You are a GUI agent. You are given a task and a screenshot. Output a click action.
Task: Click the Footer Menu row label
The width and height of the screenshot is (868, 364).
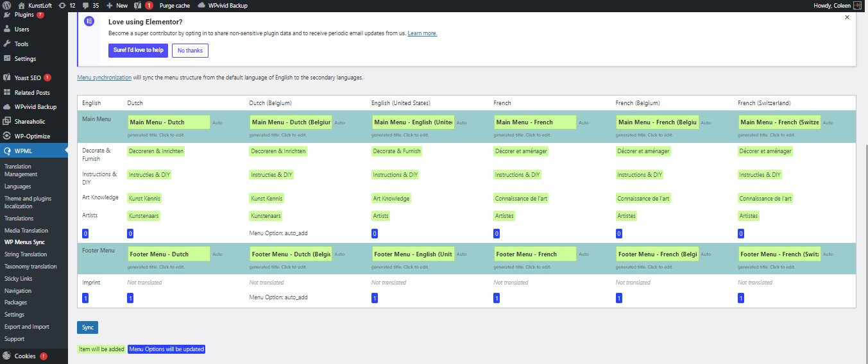[x=98, y=251]
